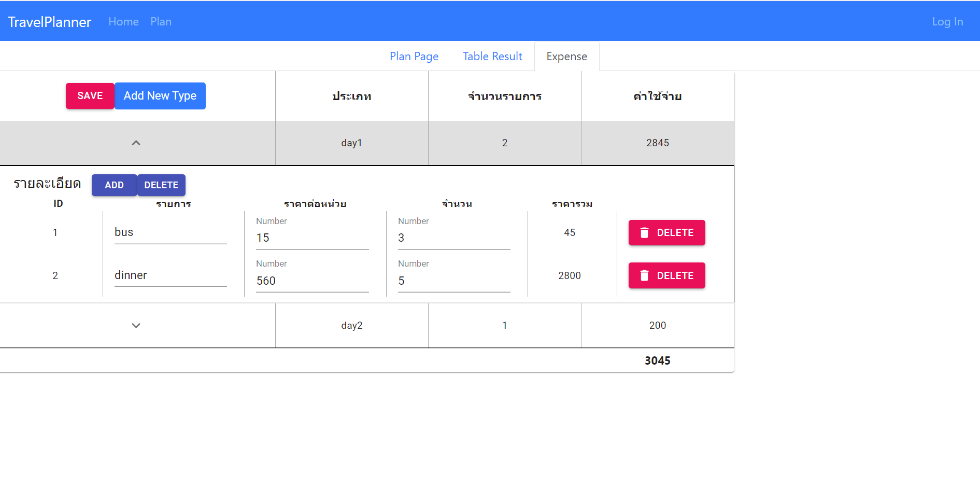Select the Expense tab
This screenshot has width=980, height=486.
click(x=566, y=56)
